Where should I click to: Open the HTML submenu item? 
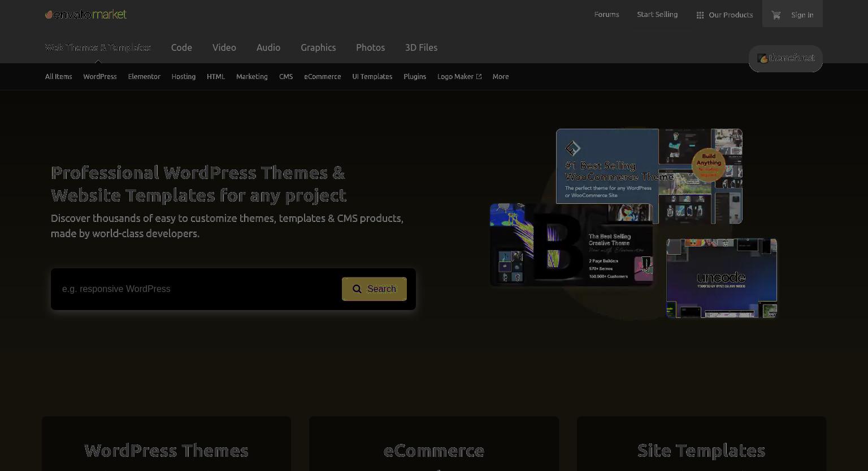[x=216, y=77]
